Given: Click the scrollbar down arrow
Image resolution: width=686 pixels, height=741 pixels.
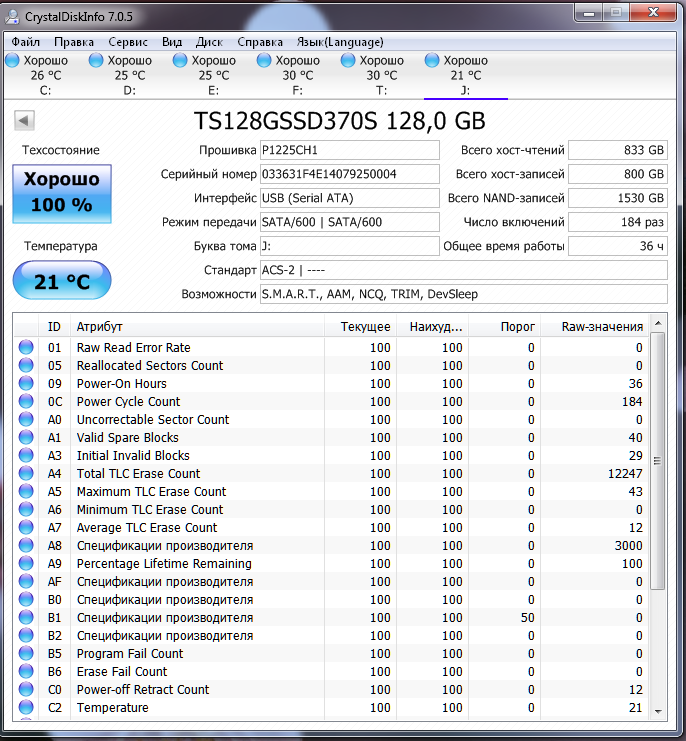Looking at the screenshot, I should click(x=658, y=711).
